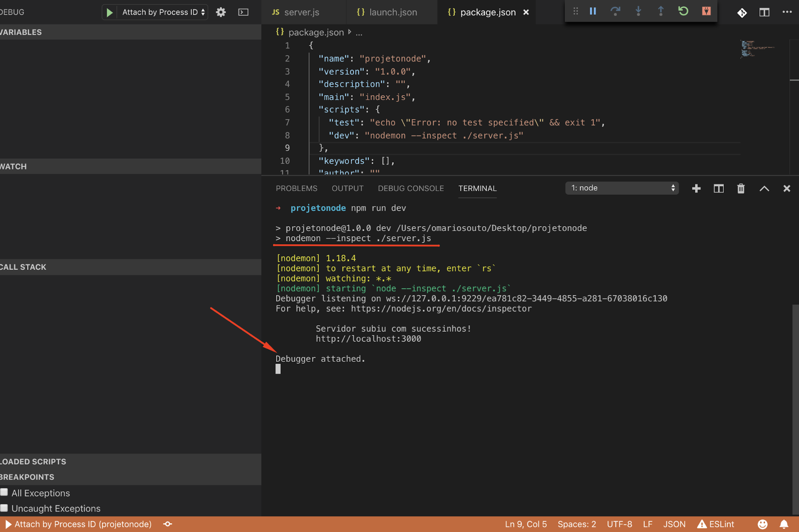The height and width of the screenshot is (532, 799).
Task: Click the nodejs.org inspector help link
Action: click(x=440, y=308)
